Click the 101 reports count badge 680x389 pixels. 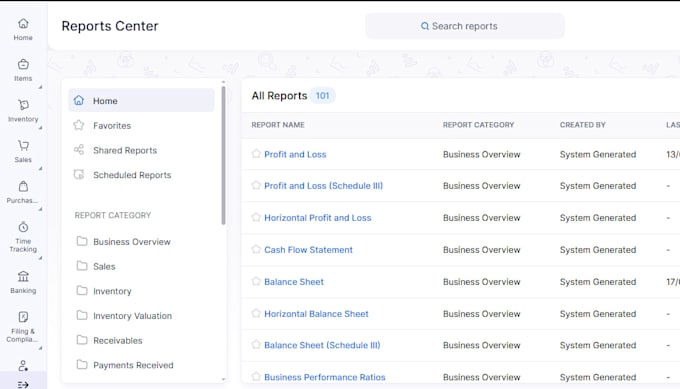coord(322,96)
